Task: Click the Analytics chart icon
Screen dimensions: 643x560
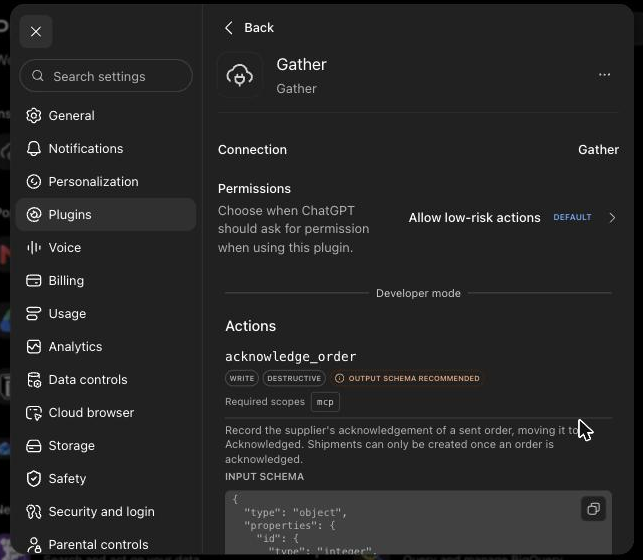Action: (x=34, y=347)
